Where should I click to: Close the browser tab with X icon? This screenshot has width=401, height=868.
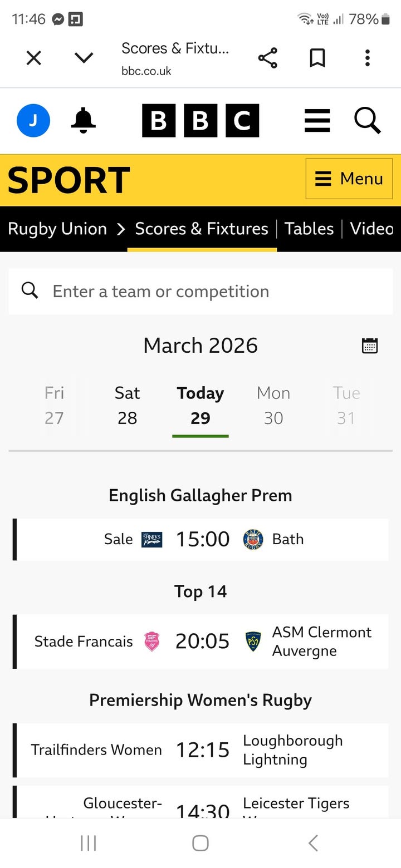click(x=34, y=58)
